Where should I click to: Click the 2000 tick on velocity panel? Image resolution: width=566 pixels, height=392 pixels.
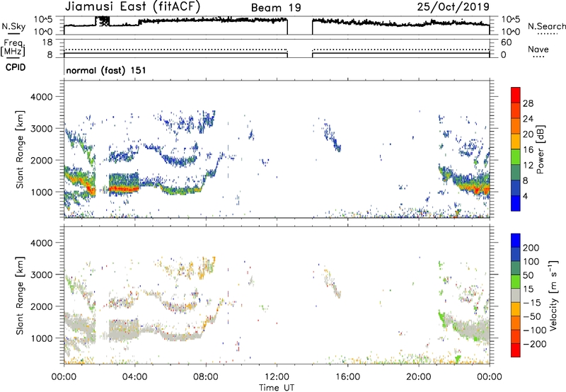tap(42, 306)
